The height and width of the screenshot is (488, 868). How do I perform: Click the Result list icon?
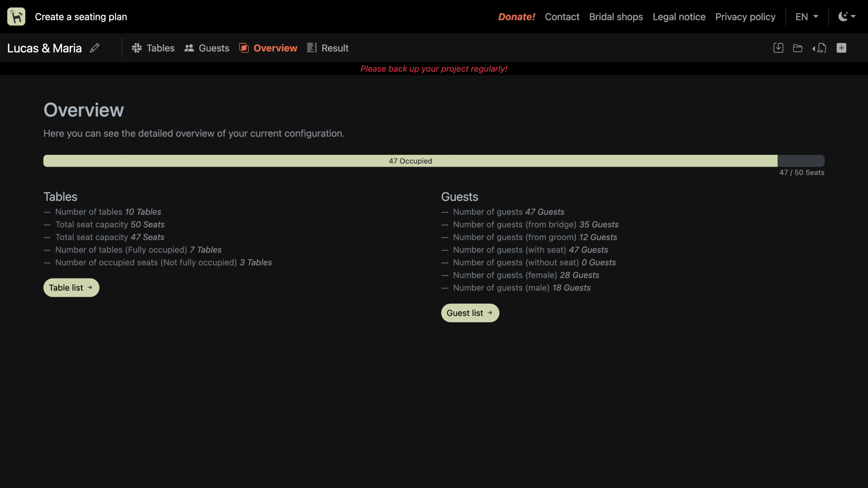[312, 48]
